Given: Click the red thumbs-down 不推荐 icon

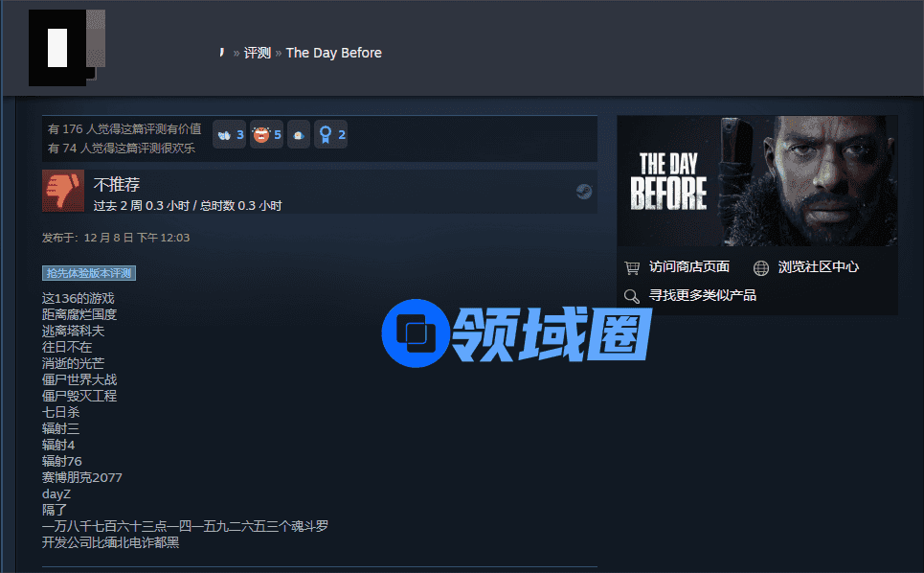Looking at the screenshot, I should 63,191.
